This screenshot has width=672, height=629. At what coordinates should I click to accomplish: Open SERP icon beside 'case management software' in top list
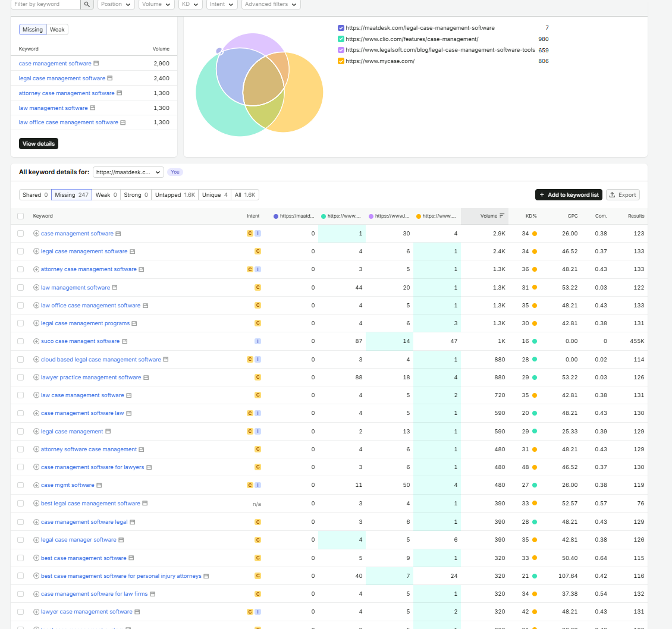point(96,64)
